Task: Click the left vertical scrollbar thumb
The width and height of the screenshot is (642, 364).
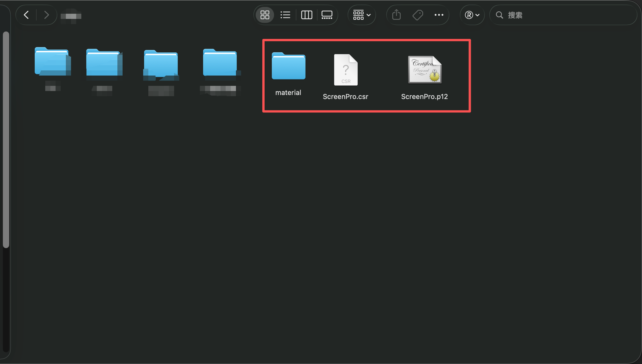Action: pos(6,140)
